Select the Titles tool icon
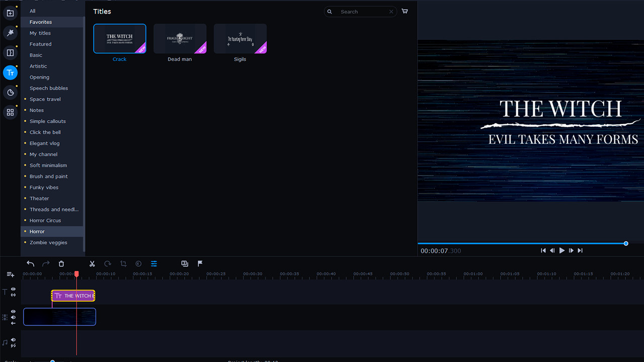Viewport: 644px width, 362px height. (x=10, y=72)
